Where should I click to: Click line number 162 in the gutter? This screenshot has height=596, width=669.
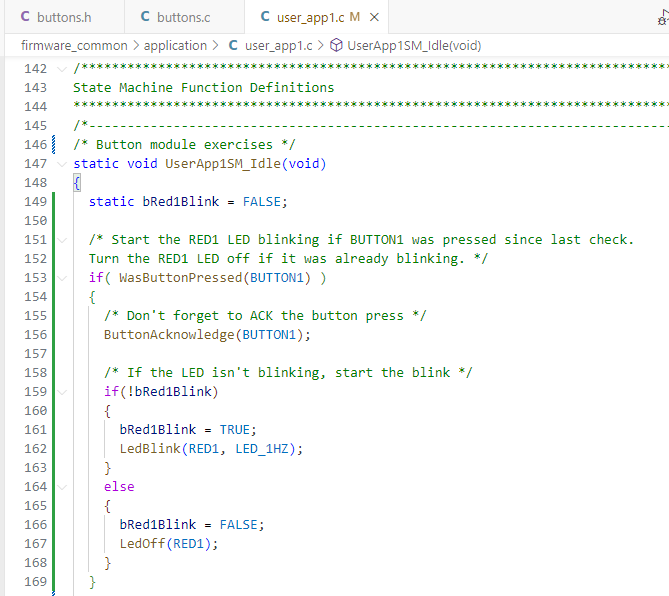[x=35, y=448]
